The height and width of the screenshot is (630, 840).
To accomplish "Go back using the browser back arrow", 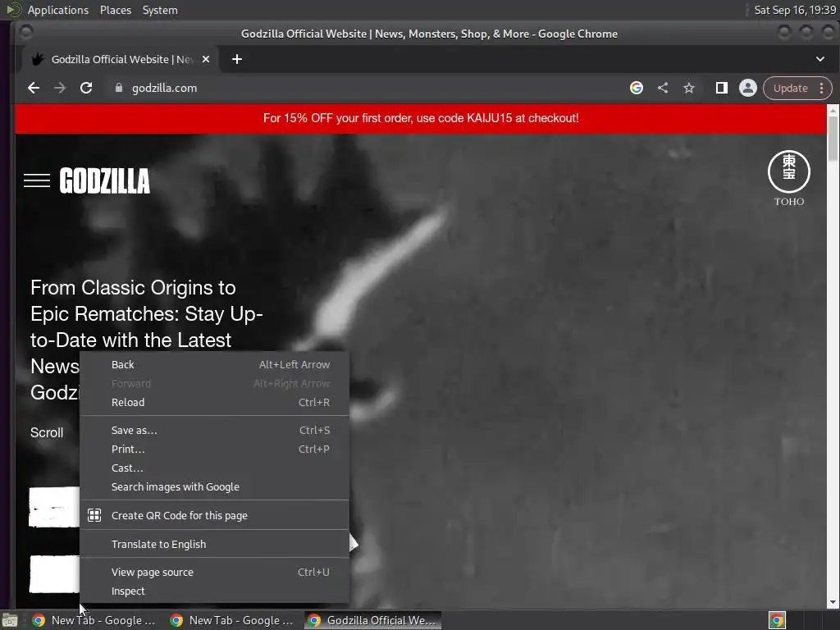I will coord(33,88).
